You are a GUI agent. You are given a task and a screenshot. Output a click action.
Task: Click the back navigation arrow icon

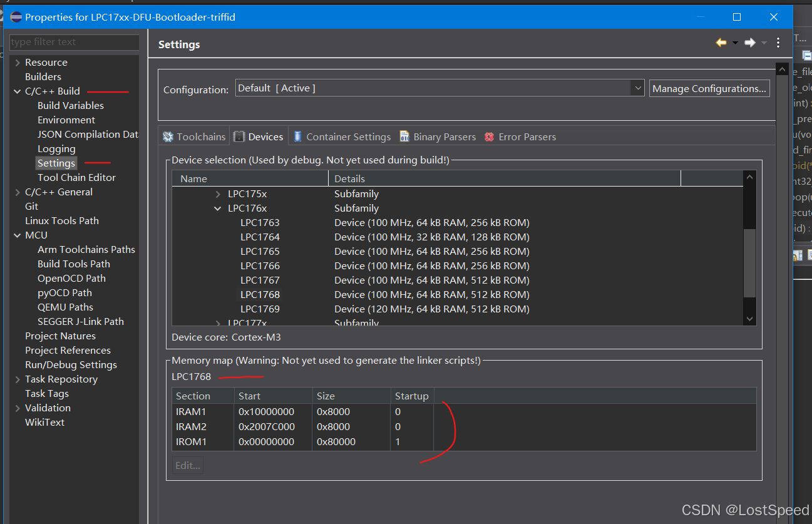(721, 43)
